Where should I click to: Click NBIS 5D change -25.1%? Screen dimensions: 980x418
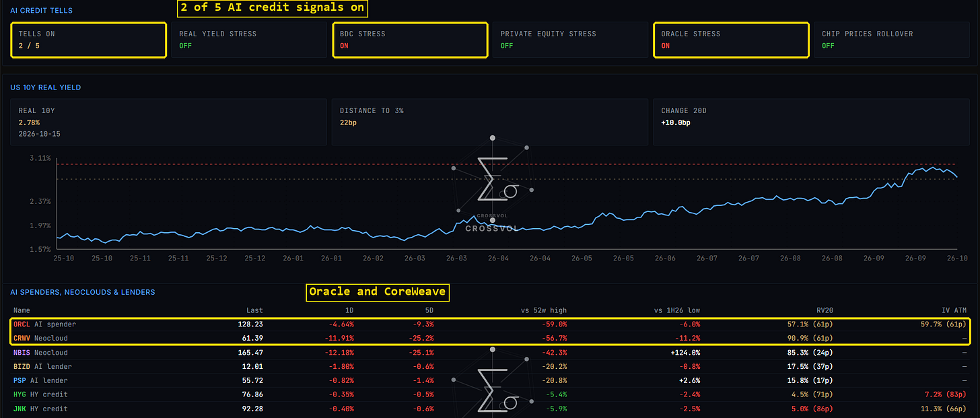coord(421,353)
